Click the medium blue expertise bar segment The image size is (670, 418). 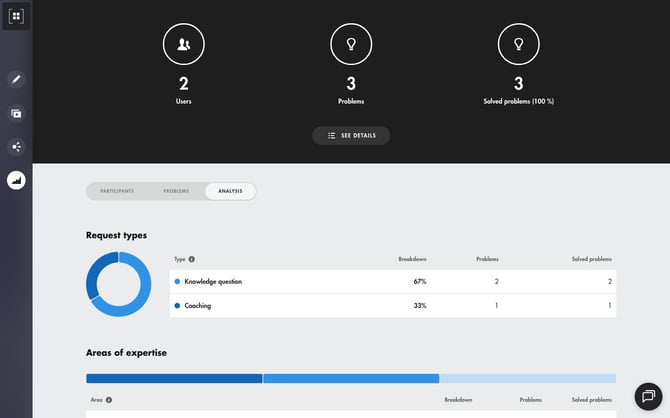click(351, 378)
